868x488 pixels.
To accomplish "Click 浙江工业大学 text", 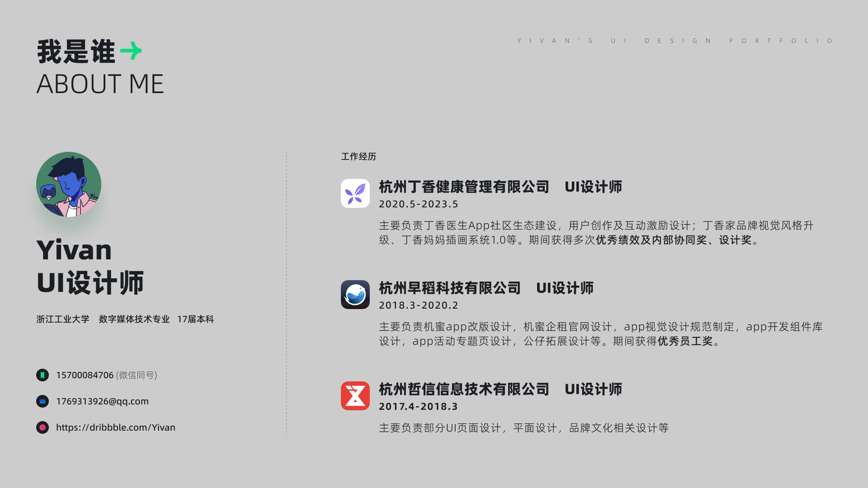I will 63,319.
